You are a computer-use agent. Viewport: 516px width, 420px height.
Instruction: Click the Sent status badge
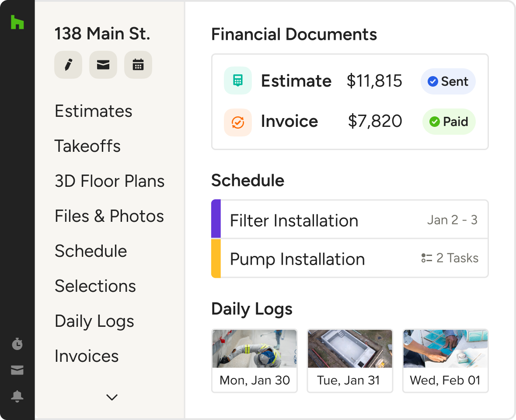point(448,81)
